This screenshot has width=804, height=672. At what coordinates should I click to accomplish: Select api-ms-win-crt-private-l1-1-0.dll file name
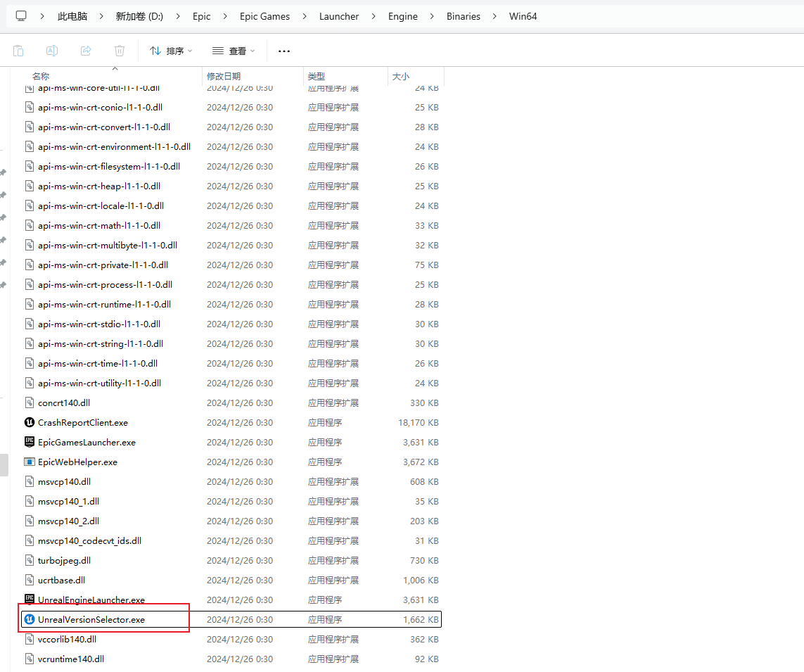click(x=103, y=265)
